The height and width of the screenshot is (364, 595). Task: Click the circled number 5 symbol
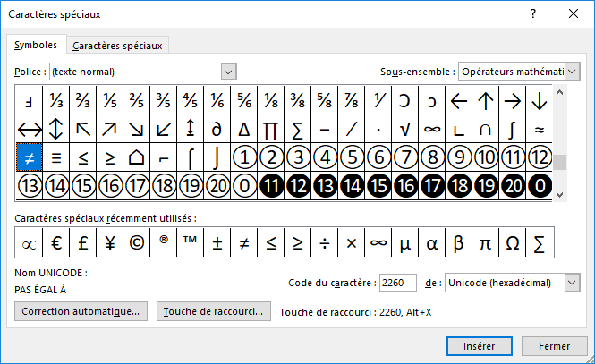coord(352,157)
